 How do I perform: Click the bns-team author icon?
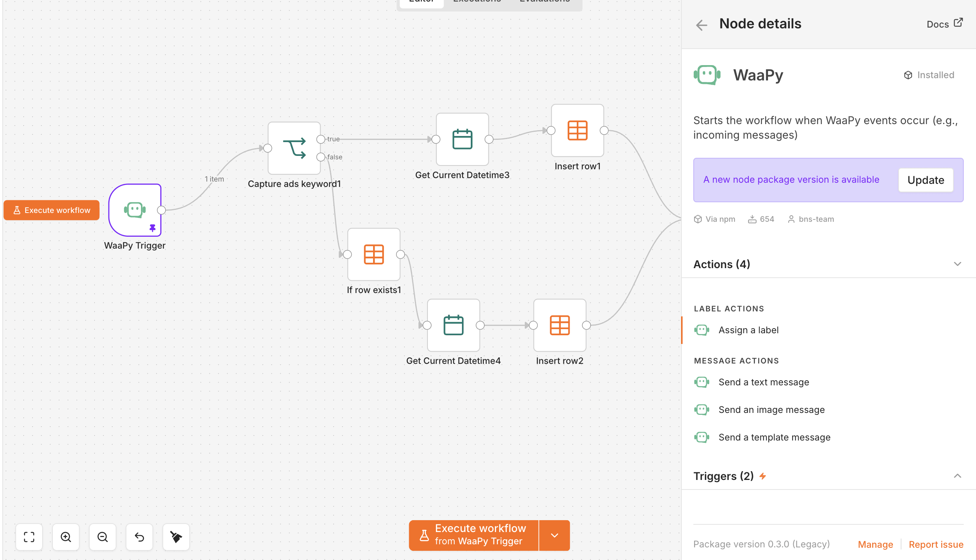click(791, 219)
